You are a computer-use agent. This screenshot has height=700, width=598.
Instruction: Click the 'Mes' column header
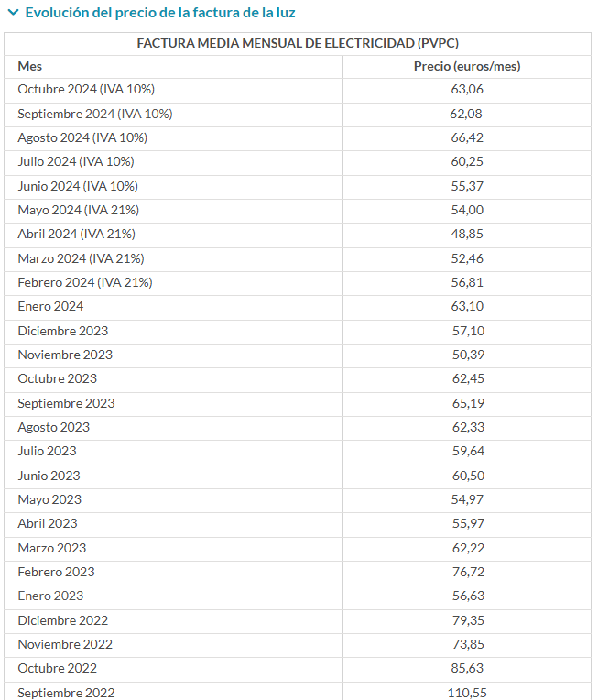pyautogui.click(x=30, y=67)
